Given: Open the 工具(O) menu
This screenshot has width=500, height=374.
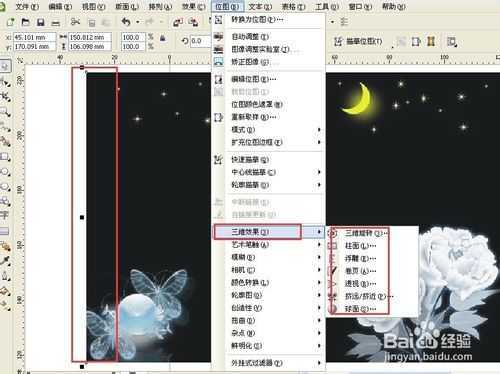Looking at the screenshot, I should coord(327,6).
